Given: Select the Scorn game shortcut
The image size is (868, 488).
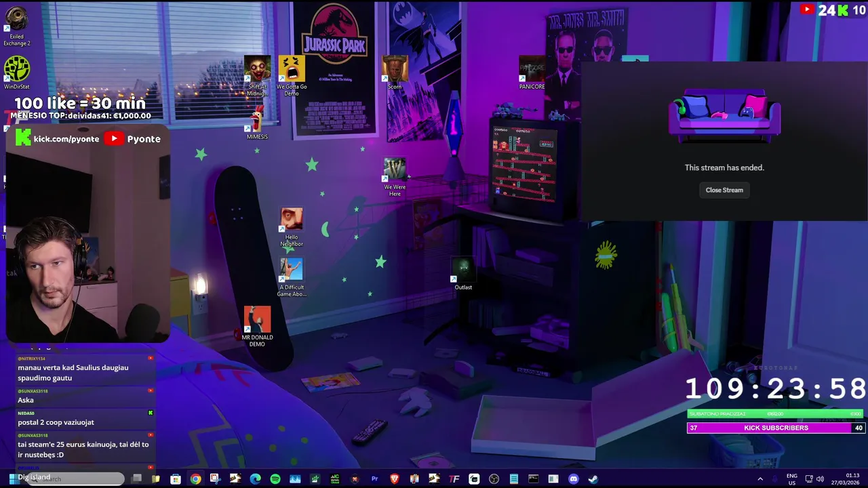Looking at the screenshot, I should pyautogui.click(x=395, y=73).
